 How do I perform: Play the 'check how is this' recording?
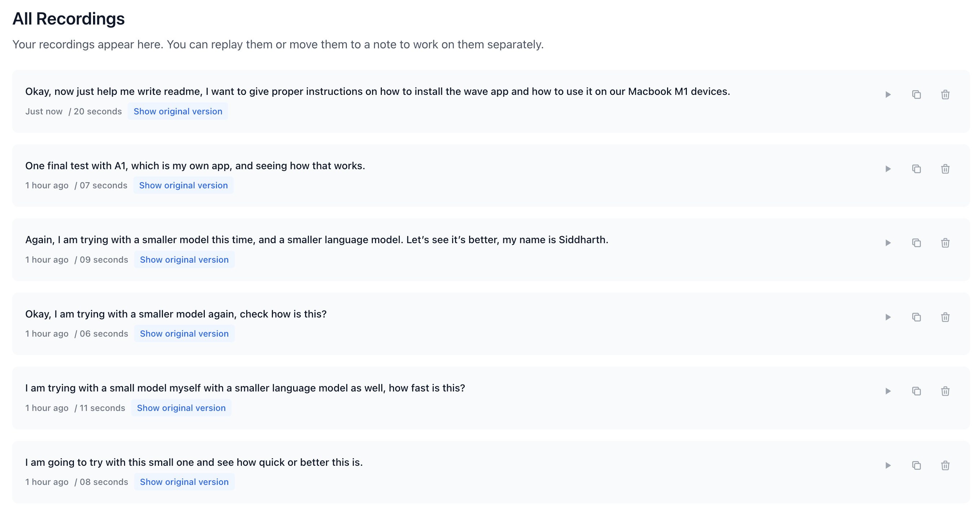pyautogui.click(x=888, y=317)
